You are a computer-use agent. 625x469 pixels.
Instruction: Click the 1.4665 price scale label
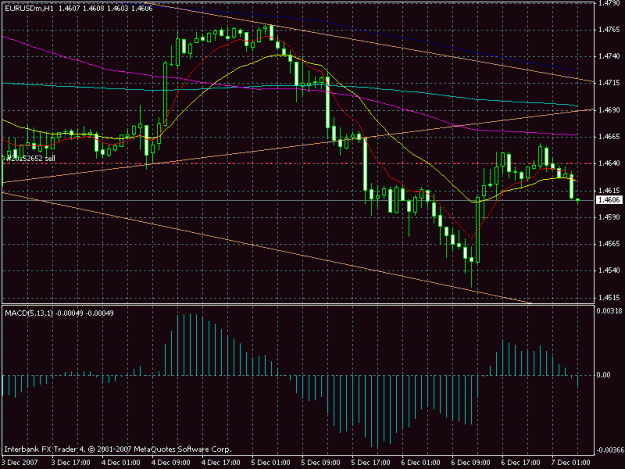coord(609,137)
